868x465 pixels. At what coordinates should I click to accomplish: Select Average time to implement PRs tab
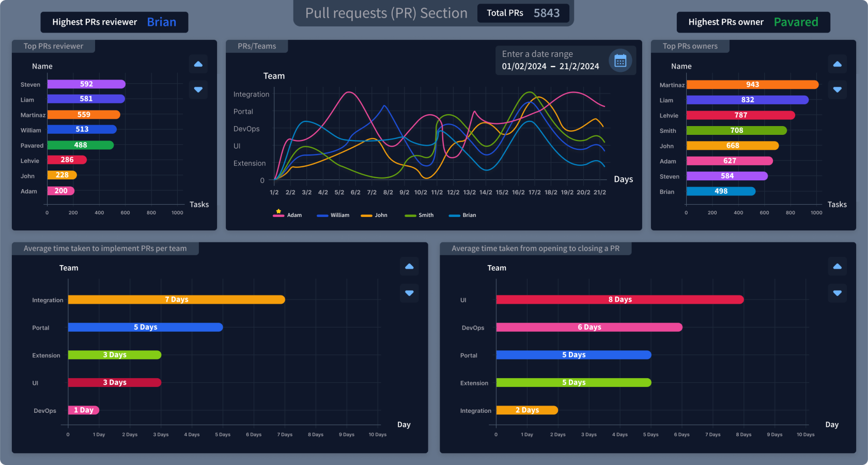105,249
